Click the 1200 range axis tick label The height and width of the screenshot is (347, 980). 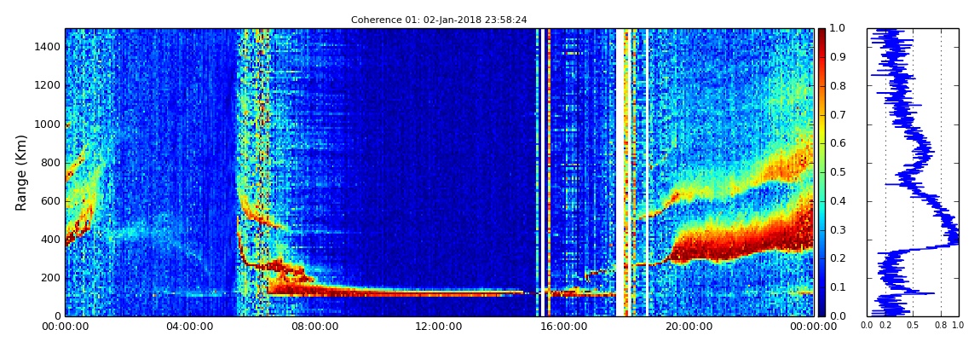point(49,85)
